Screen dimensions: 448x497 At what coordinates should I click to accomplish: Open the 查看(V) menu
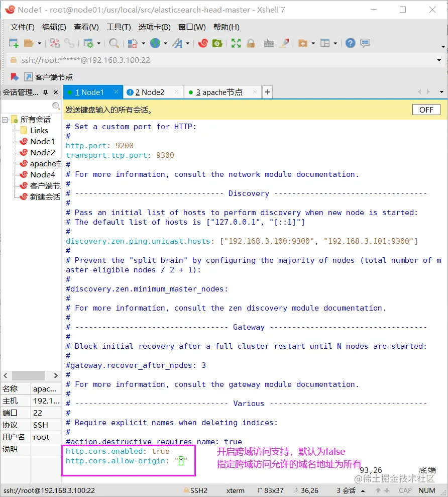[86, 27]
